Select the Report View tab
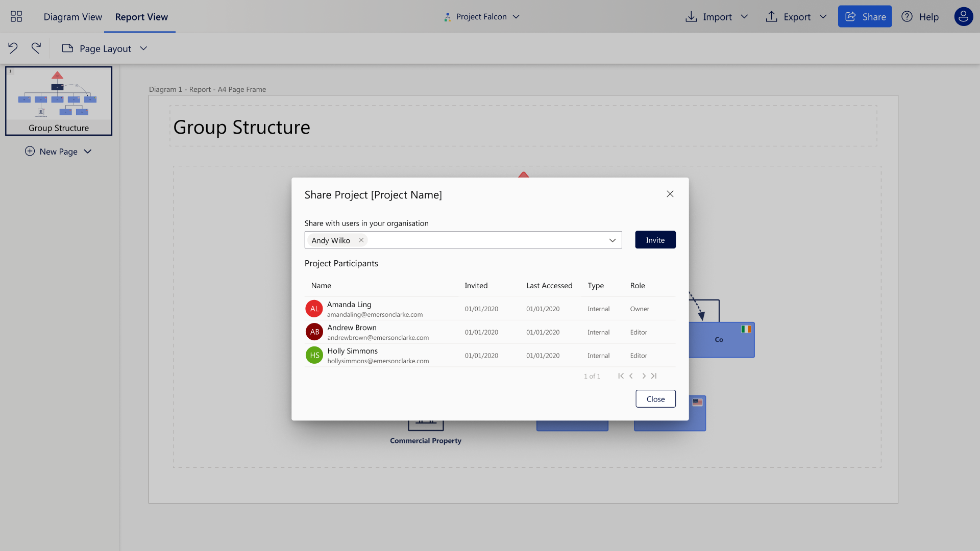The height and width of the screenshot is (551, 980). click(141, 17)
